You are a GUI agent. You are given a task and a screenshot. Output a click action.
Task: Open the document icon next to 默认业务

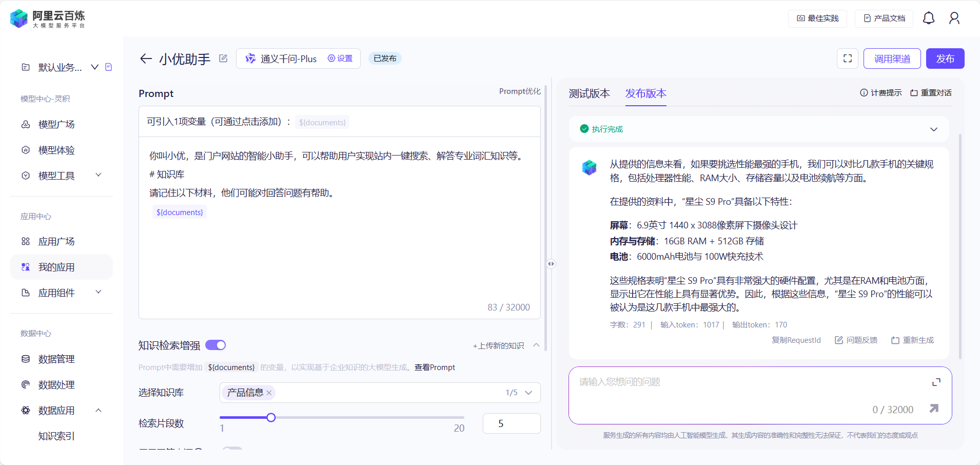(x=108, y=67)
